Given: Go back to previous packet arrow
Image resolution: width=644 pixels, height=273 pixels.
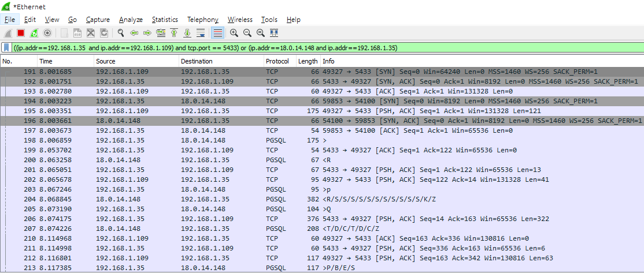Looking at the screenshot, I should [x=134, y=33].
